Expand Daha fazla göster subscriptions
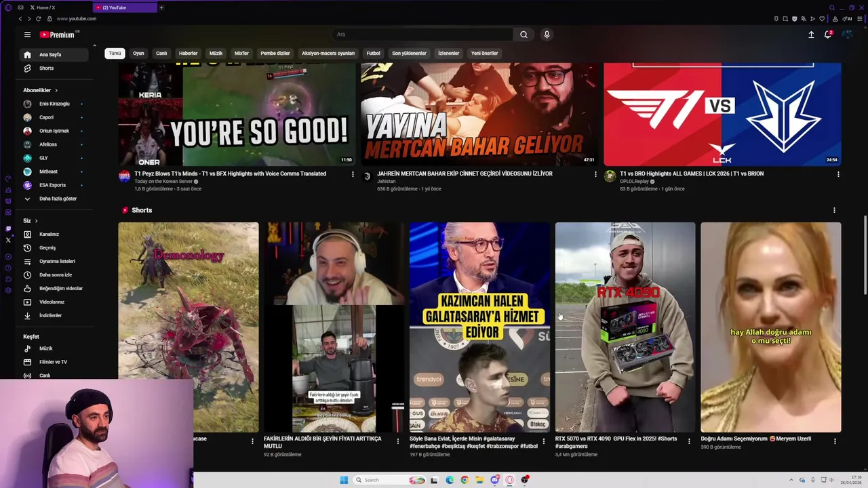The width and height of the screenshot is (868, 488). pos(55,199)
